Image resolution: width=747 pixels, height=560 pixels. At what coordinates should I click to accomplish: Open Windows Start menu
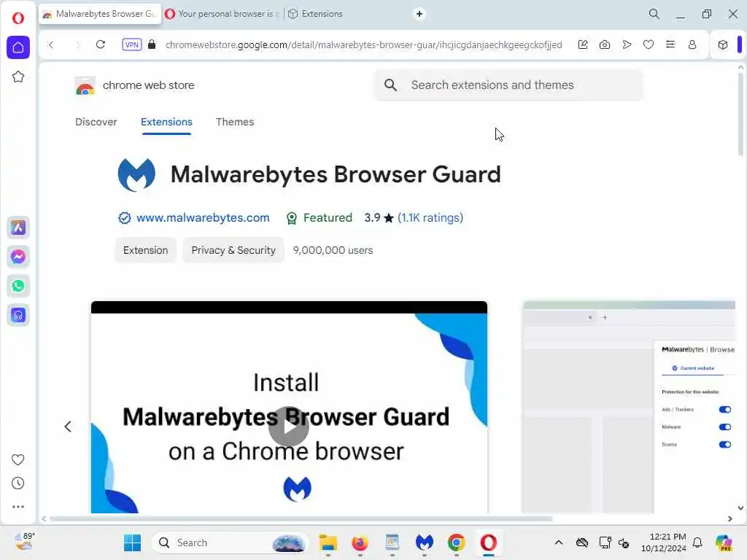click(132, 542)
